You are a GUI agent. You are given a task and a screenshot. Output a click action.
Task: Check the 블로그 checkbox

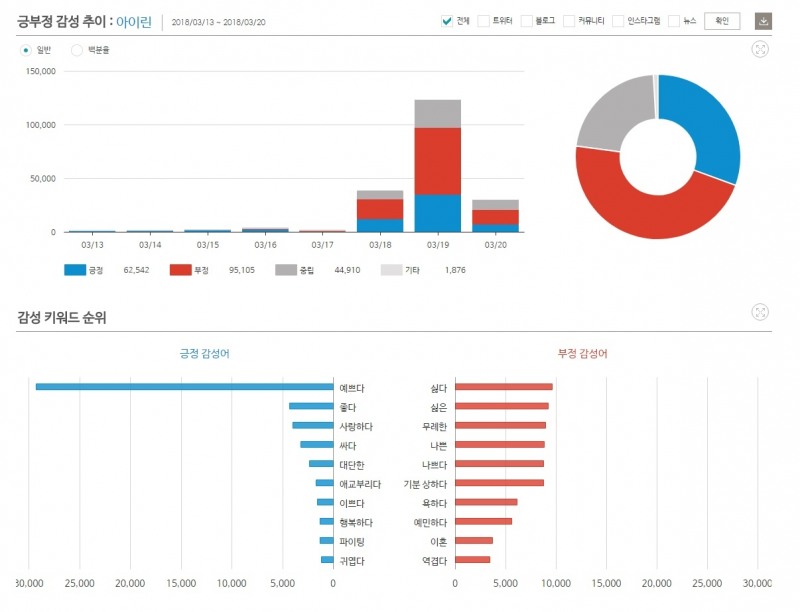coord(526,21)
